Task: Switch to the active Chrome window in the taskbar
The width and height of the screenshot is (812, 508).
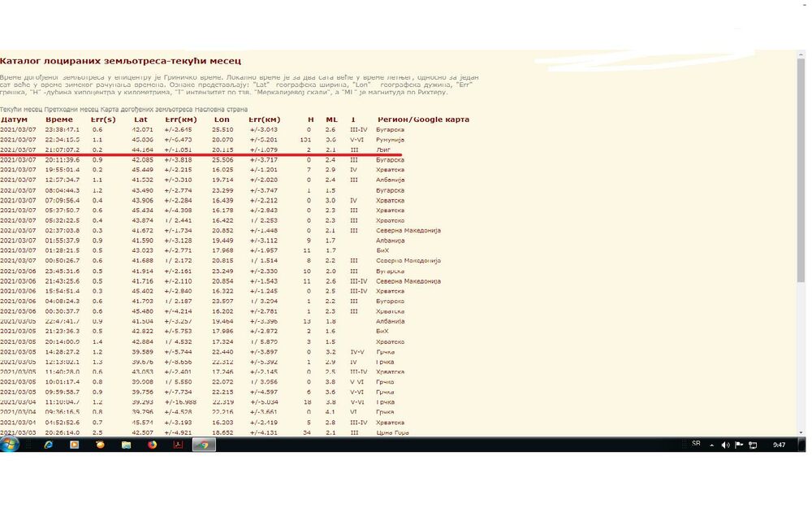Action: (x=204, y=445)
